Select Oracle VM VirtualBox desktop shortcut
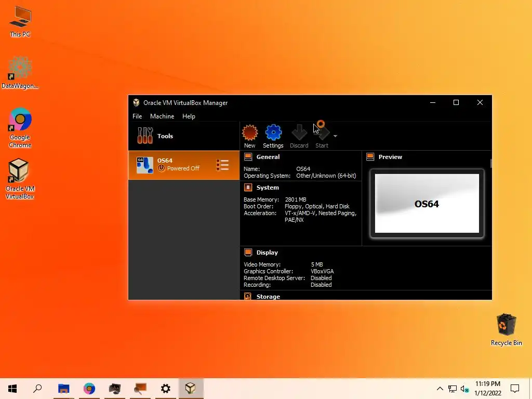Image resolution: width=532 pixels, height=399 pixels. tap(20, 179)
